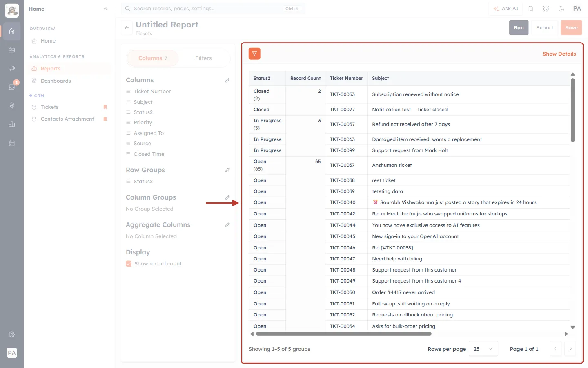Collapse the sidebar with the double-chevron icon

pyautogui.click(x=105, y=9)
